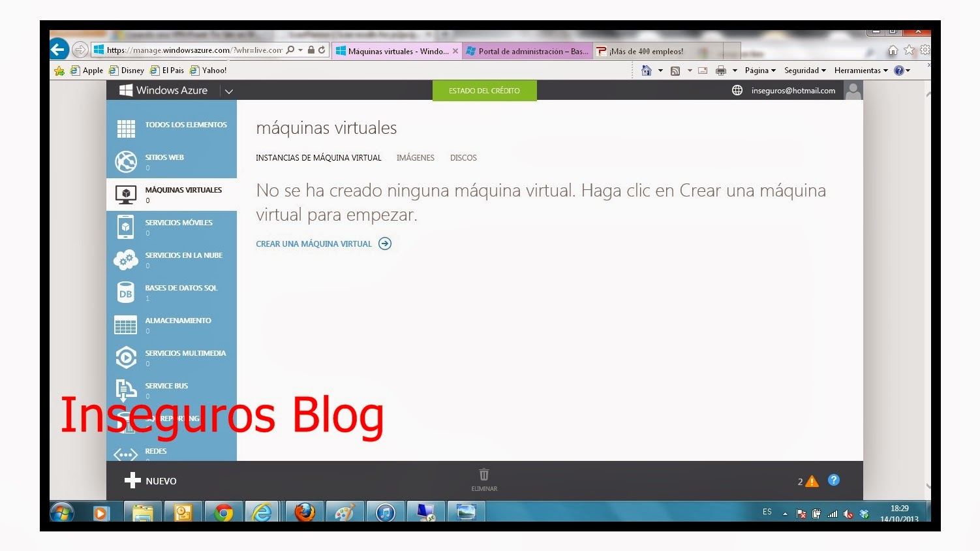Image resolution: width=980 pixels, height=551 pixels.
Task: Open the Sitios Web globe icon
Action: 125,161
